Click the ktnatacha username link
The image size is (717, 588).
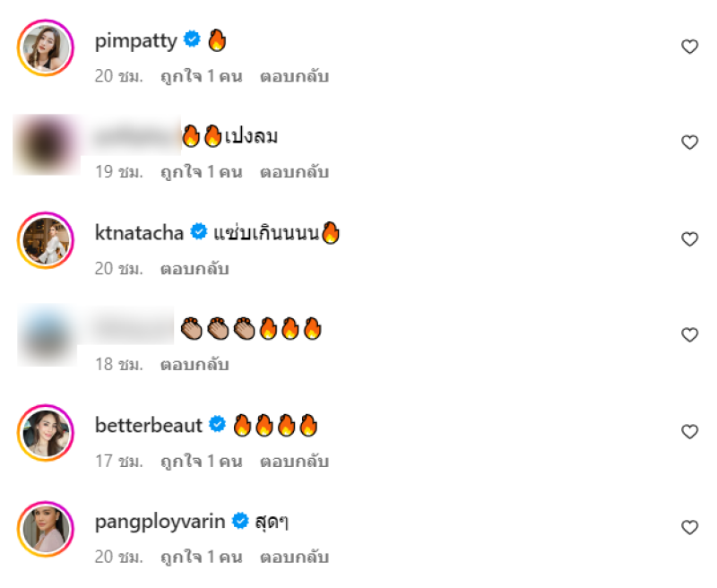pyautogui.click(x=139, y=233)
